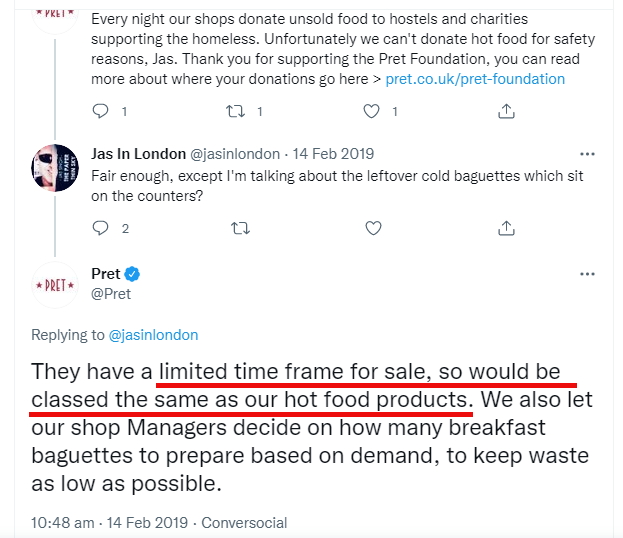Open the @jasinlondon replying-to mention
623x538 pixels.
click(x=153, y=335)
